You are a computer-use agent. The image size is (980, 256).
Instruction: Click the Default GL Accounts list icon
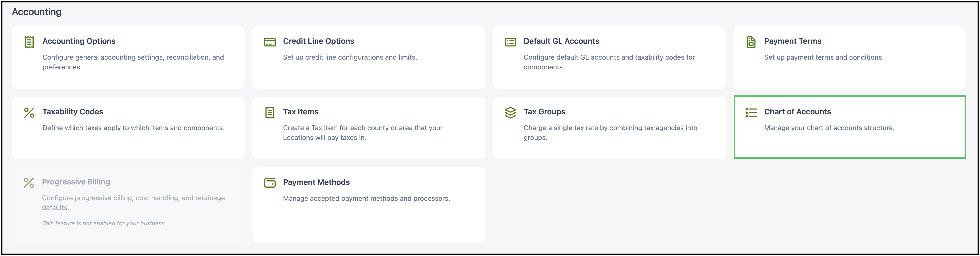pos(510,42)
